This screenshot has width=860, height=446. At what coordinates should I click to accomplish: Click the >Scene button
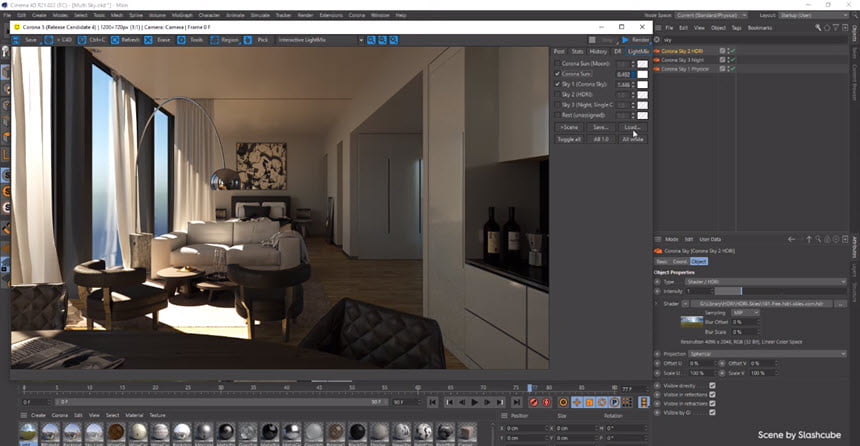569,127
